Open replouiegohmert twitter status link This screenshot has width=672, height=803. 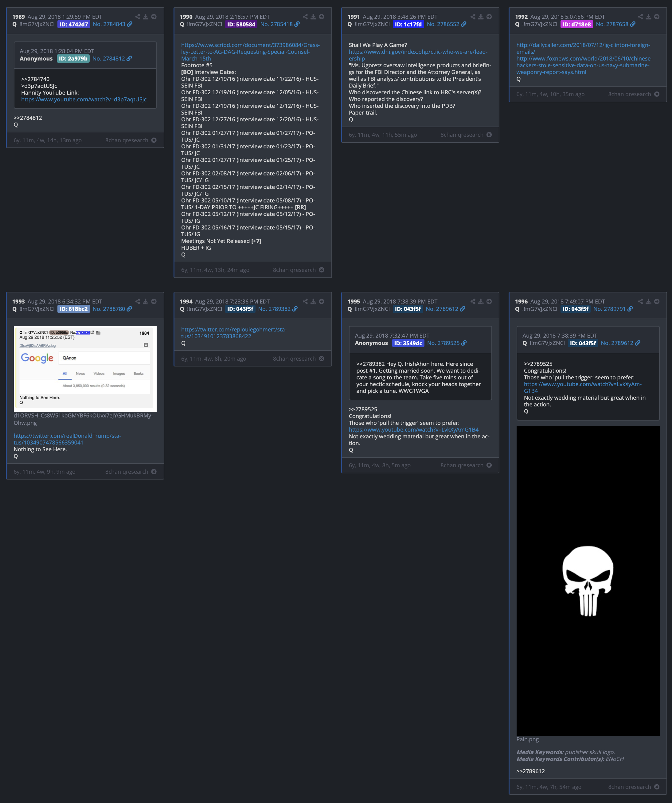(x=234, y=333)
